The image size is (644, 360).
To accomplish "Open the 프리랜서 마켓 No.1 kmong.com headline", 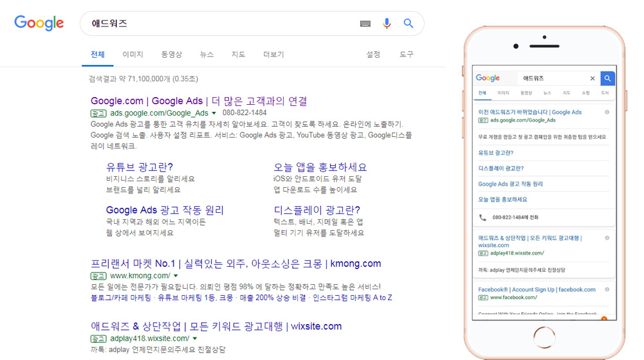I will (235, 264).
